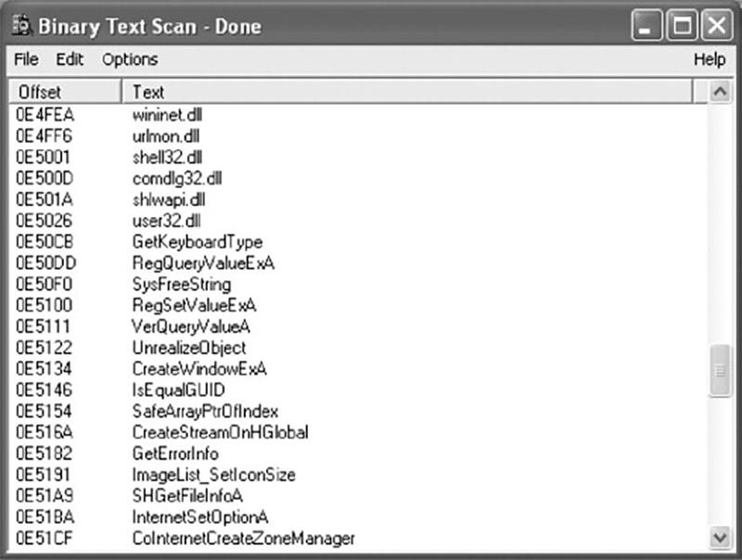Click the Binary Text Scan title bar icon
Viewport: 742px width, 560px height.
click(21, 25)
